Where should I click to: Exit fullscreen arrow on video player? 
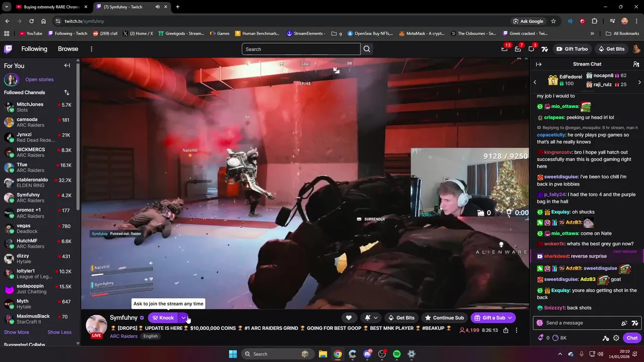coord(336,70)
